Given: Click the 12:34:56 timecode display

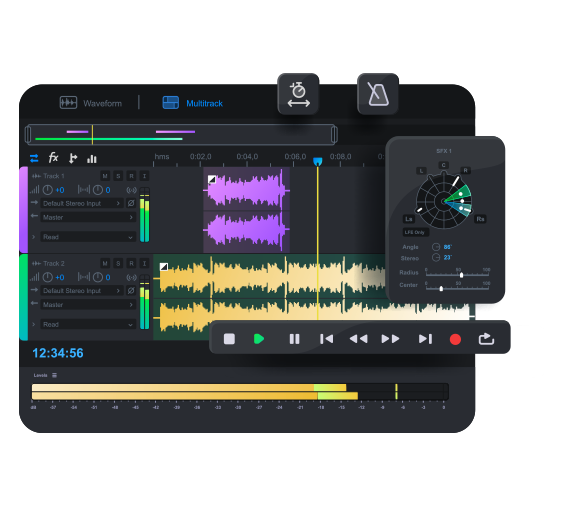Looking at the screenshot, I should pyautogui.click(x=58, y=353).
